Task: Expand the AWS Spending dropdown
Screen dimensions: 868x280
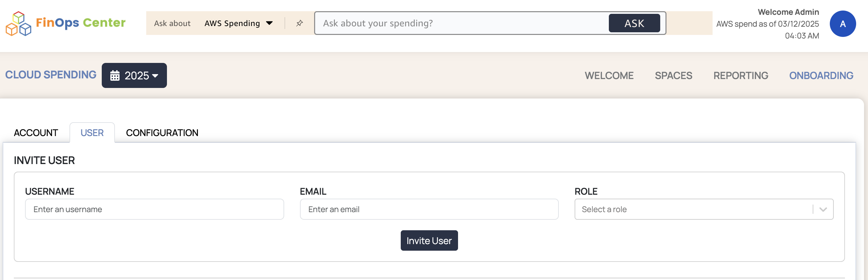Action: tap(238, 23)
